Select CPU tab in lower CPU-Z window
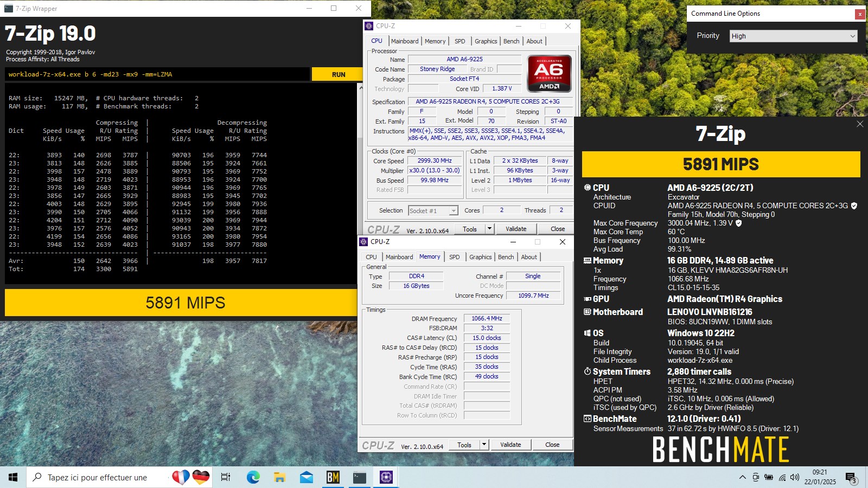868x488 pixels. click(371, 257)
